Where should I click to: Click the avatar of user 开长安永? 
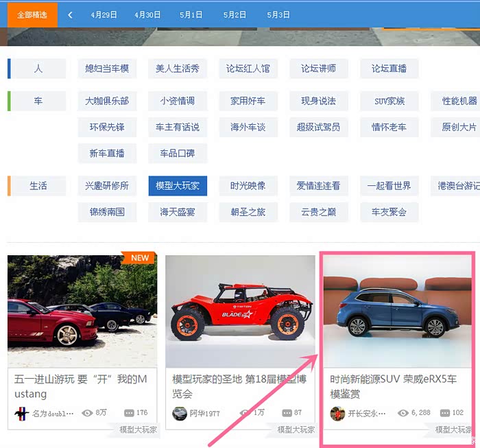click(337, 413)
